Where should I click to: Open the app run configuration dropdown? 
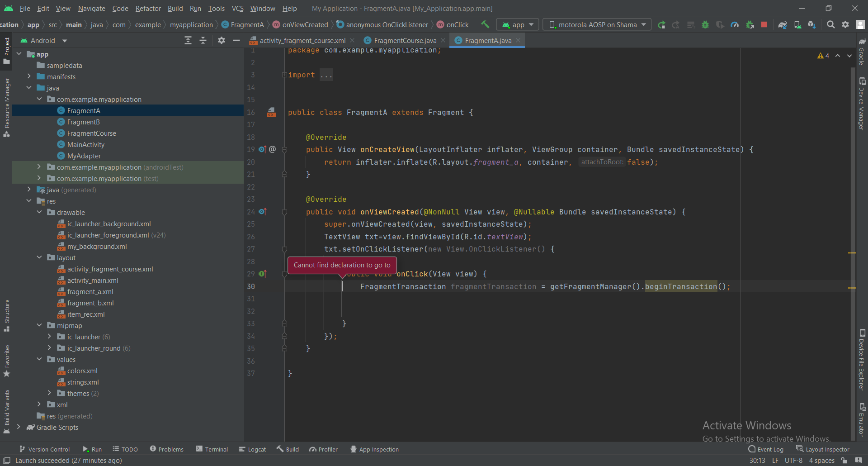click(518, 25)
